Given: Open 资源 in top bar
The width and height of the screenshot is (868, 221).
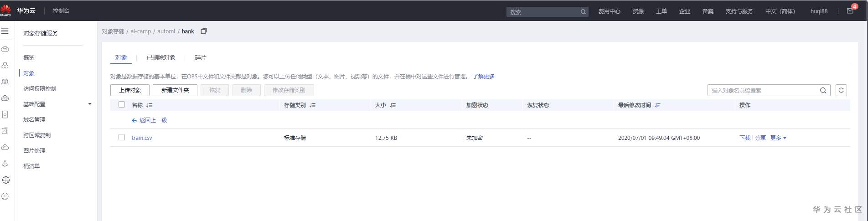Looking at the screenshot, I should click(638, 11).
